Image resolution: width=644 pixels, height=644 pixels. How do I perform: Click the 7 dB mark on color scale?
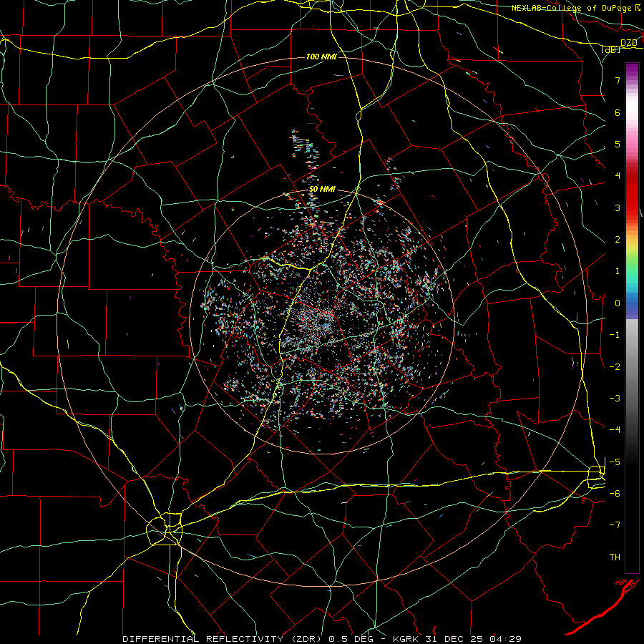pyautogui.click(x=618, y=80)
